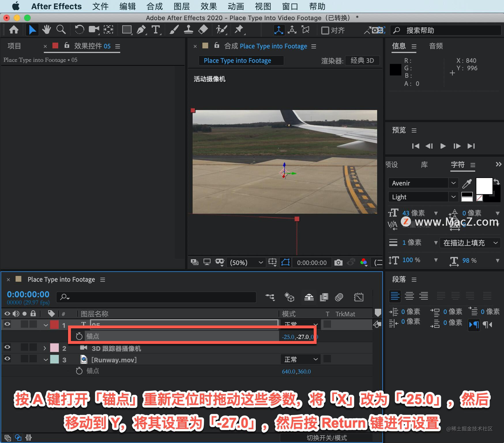This screenshot has width=504, height=443.
Task: Click the black color sample in 信息 panel
Action: coord(395,70)
